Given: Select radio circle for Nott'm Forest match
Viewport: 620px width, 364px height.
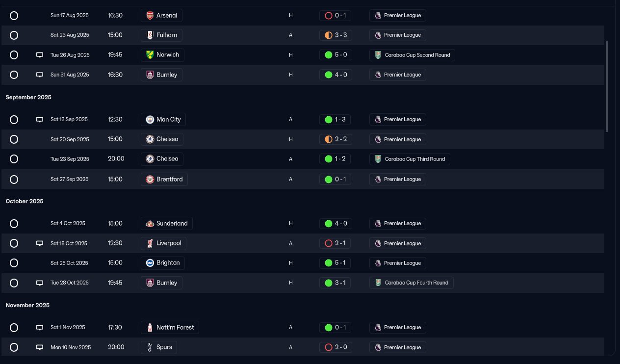Looking at the screenshot, I should coord(14,328).
